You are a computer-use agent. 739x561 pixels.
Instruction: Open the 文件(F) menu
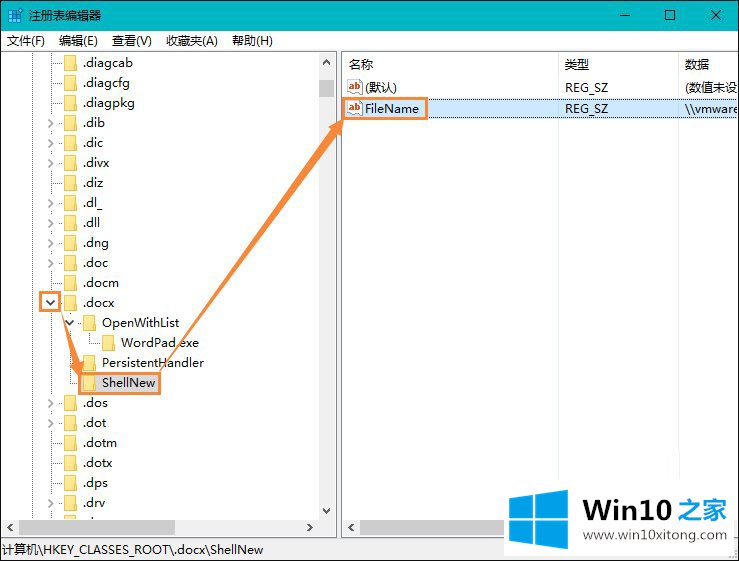pos(26,41)
